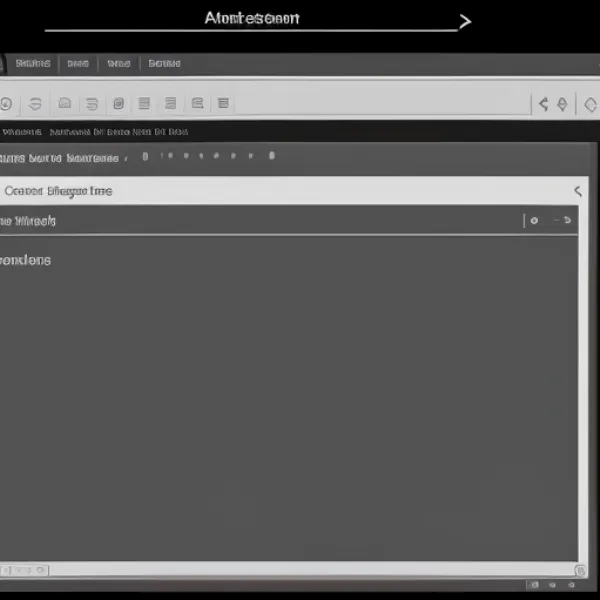Click the diamond icon at toolbar right
The height and width of the screenshot is (600, 600).
562,103
